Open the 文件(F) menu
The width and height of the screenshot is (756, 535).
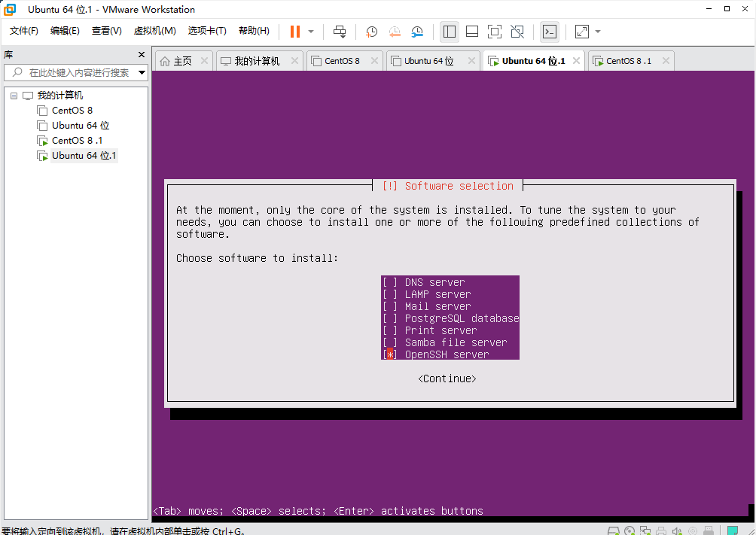click(x=23, y=31)
